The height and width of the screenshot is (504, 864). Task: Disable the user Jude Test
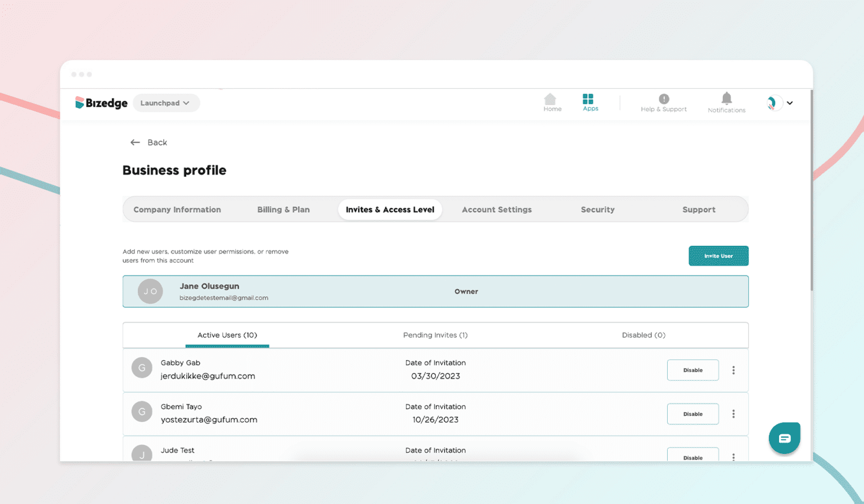click(692, 457)
